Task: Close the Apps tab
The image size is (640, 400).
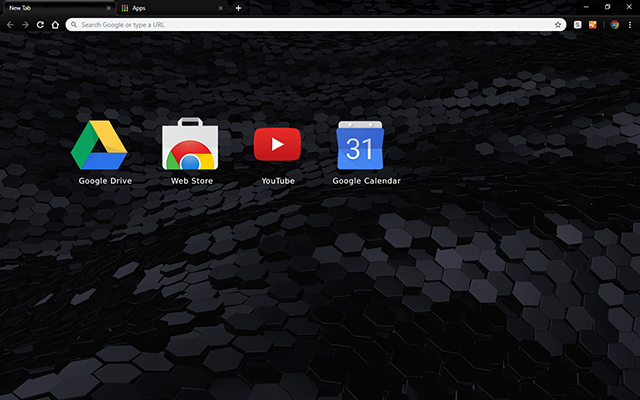Action: (220, 8)
